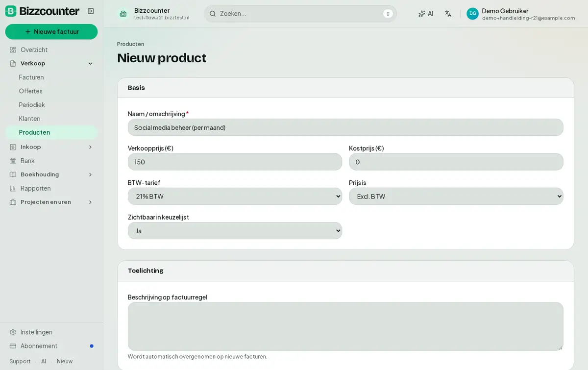The height and width of the screenshot is (370, 588).
Task: Focus the Zoeken search field
Action: point(300,14)
